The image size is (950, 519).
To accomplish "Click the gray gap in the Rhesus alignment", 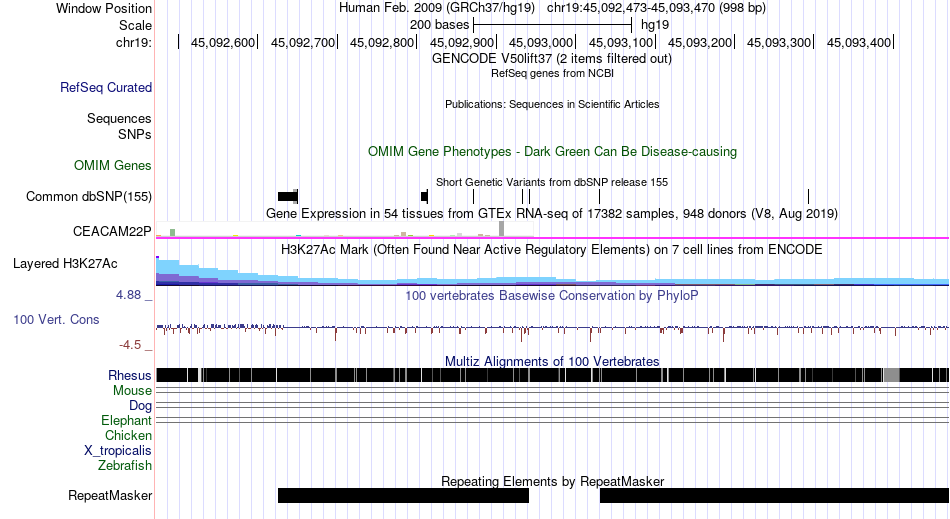I will click(891, 375).
